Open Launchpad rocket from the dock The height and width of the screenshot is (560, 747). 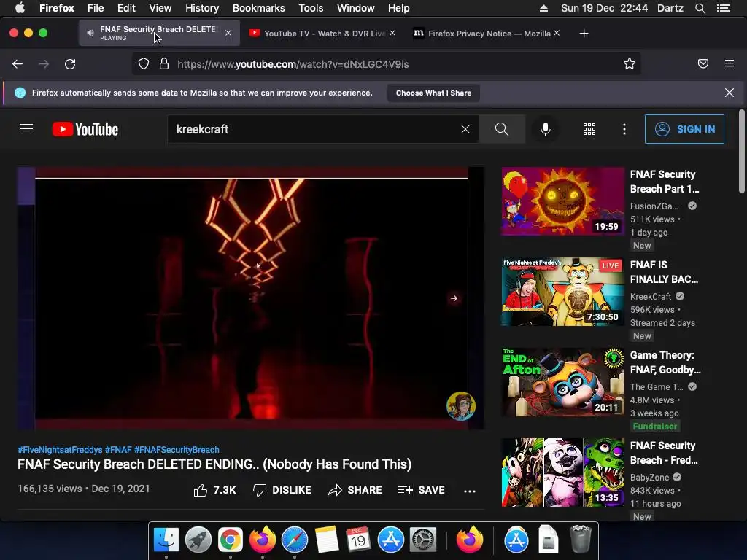[x=198, y=540]
